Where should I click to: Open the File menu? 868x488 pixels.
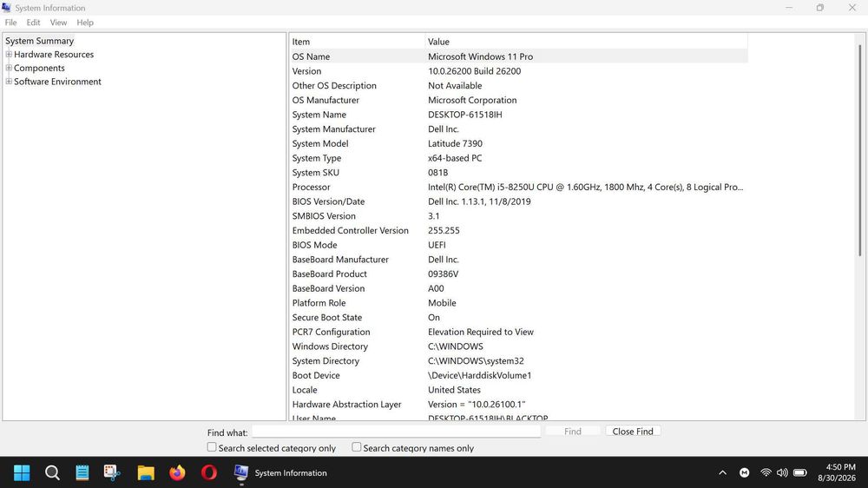click(10, 23)
